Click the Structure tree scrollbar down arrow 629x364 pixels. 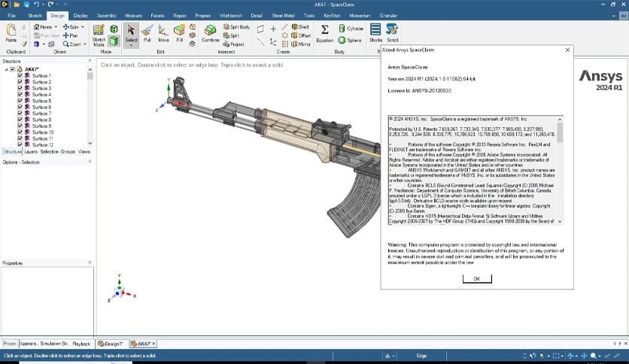click(x=90, y=143)
